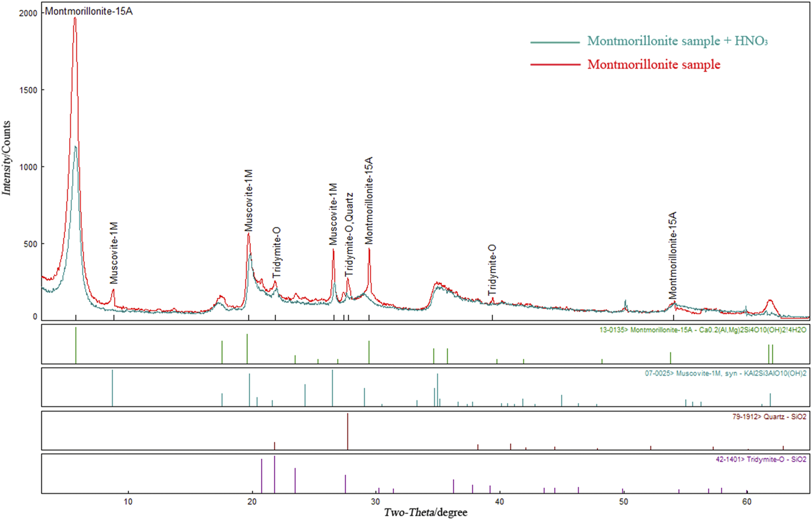Click the 79-1912 Quartz SiO2 reference label
The width and height of the screenshot is (812, 520).
click(x=768, y=417)
